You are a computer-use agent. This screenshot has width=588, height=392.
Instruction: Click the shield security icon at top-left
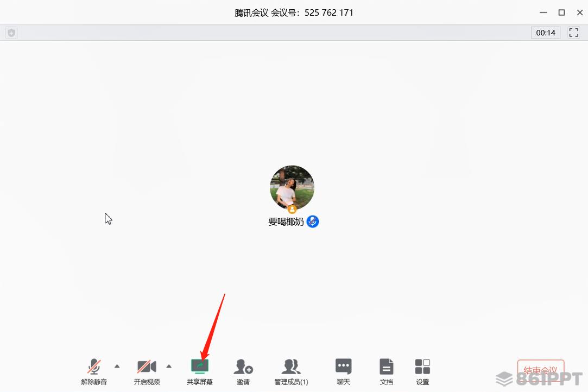pos(11,33)
